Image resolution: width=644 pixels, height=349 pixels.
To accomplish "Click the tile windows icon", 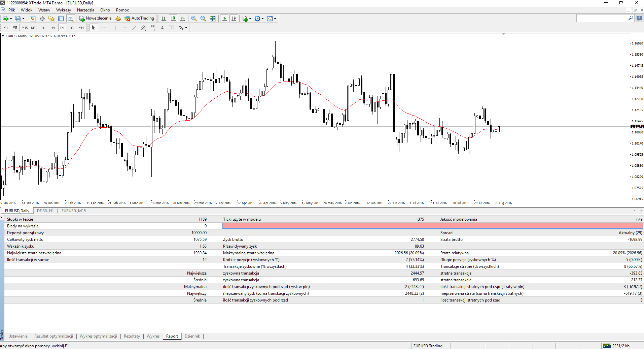I will pos(213,19).
